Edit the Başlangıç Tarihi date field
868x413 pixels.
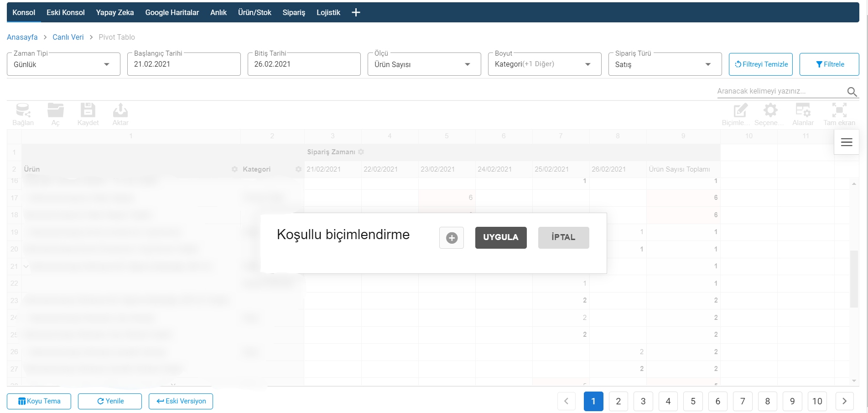click(184, 64)
